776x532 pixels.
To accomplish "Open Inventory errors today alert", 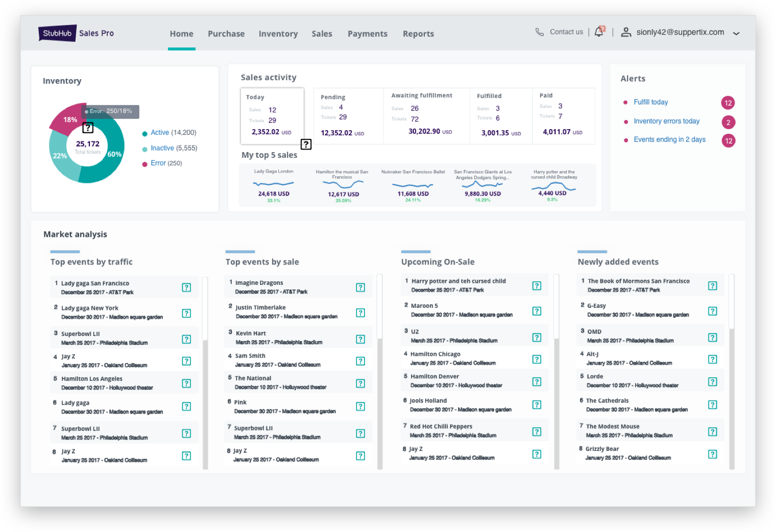I will (x=667, y=121).
